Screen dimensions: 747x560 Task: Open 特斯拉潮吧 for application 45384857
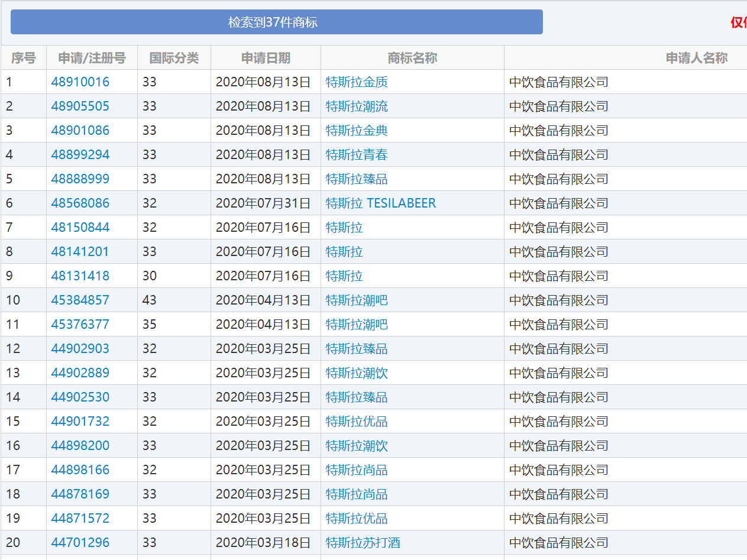[357, 300]
